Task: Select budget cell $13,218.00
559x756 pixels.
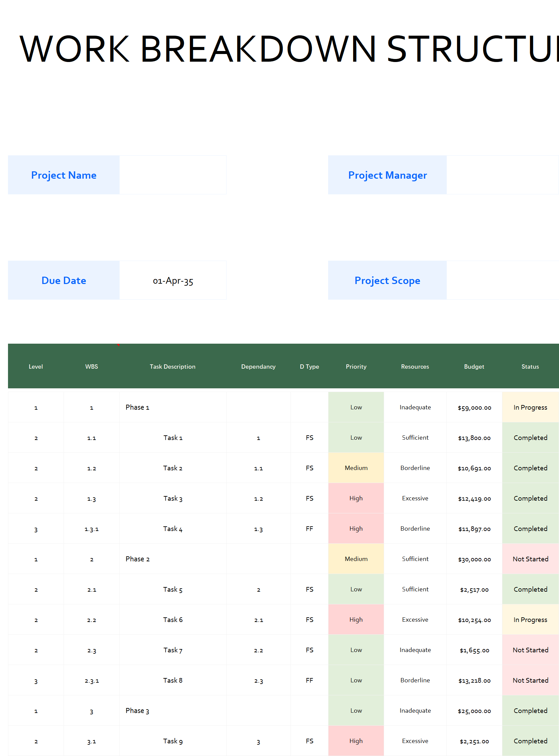Action: tap(474, 680)
